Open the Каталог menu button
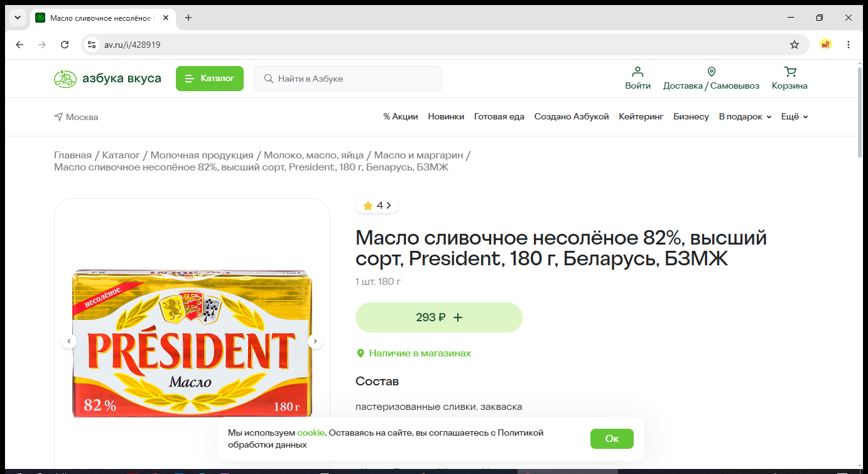 coord(209,79)
